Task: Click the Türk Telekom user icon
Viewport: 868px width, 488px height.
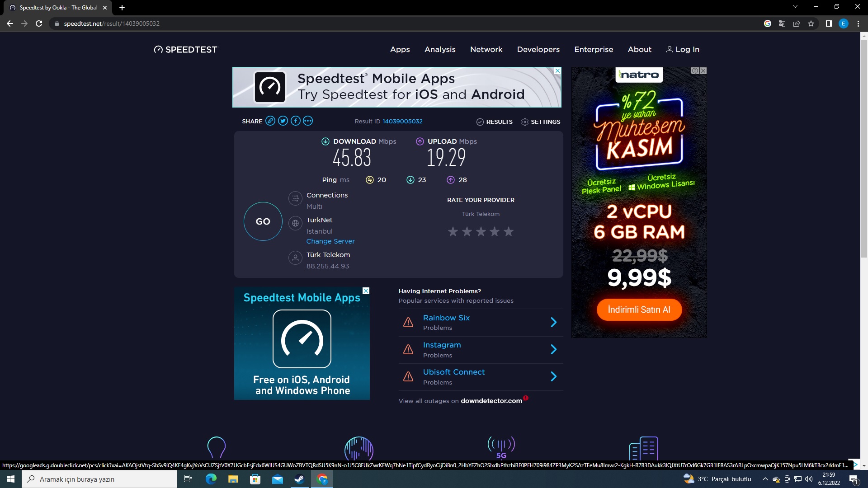Action: 295,258
